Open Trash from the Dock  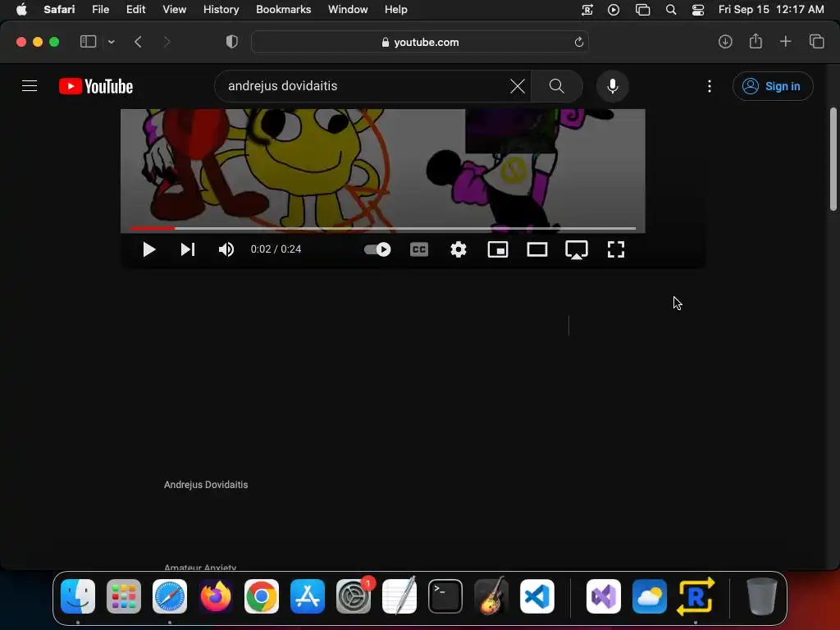click(761, 596)
